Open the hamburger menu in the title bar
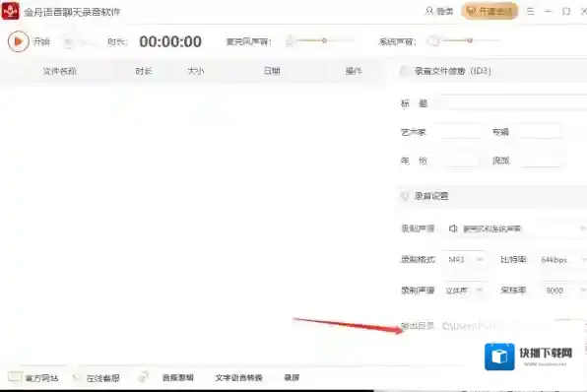 coord(530,11)
